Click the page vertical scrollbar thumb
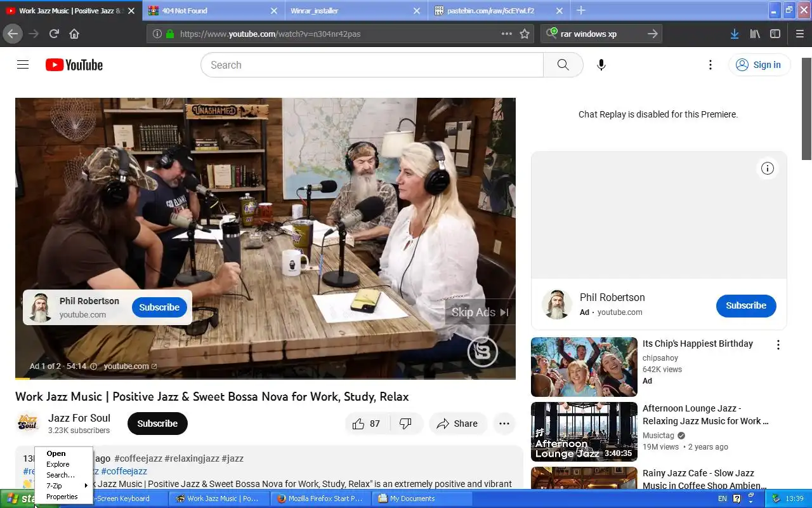 click(x=807, y=109)
